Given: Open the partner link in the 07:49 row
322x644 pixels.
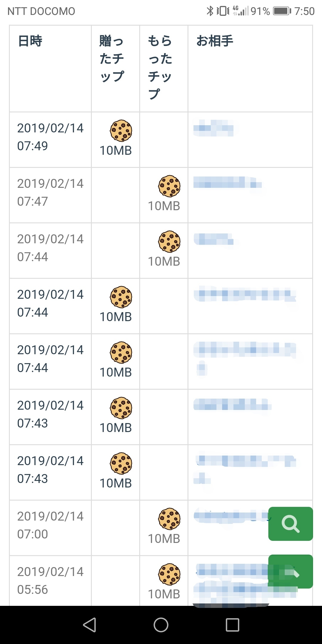Looking at the screenshot, I should tap(213, 128).
